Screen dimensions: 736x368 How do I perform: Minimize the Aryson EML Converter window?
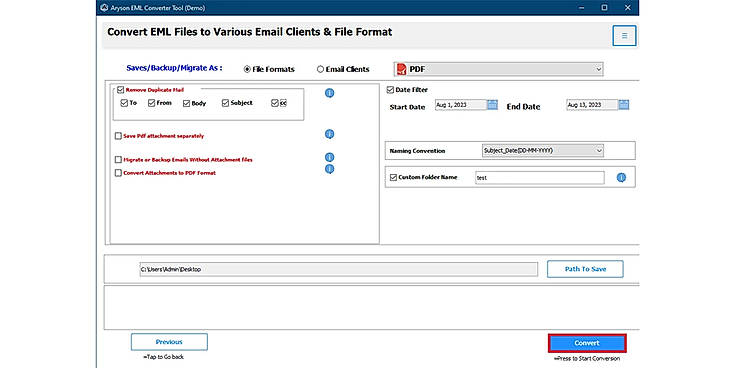point(581,8)
